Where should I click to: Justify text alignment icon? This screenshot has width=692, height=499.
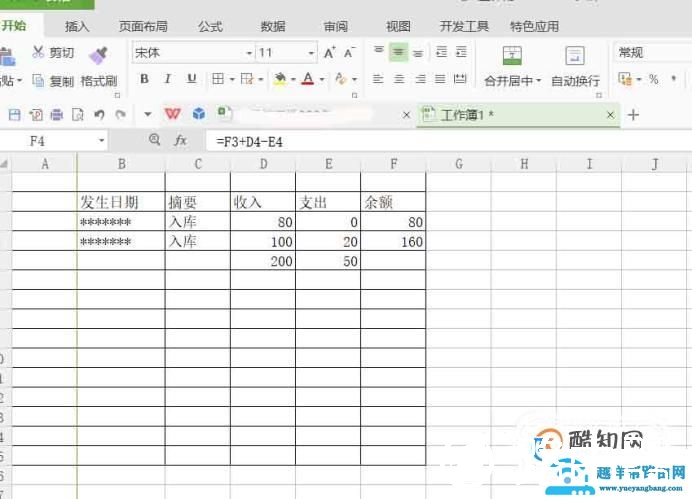pos(440,79)
